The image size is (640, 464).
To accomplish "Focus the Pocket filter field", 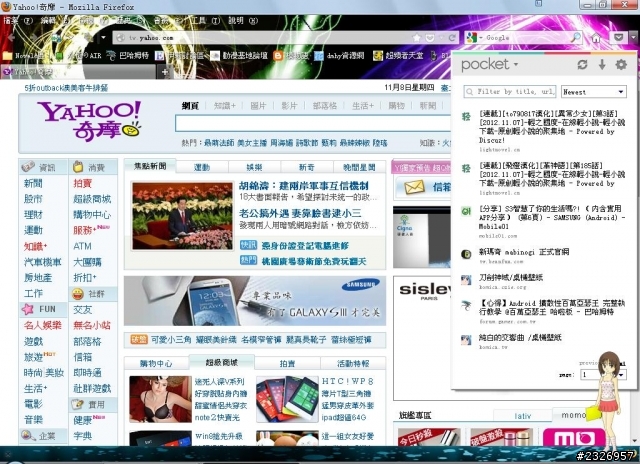I will pyautogui.click(x=510, y=92).
